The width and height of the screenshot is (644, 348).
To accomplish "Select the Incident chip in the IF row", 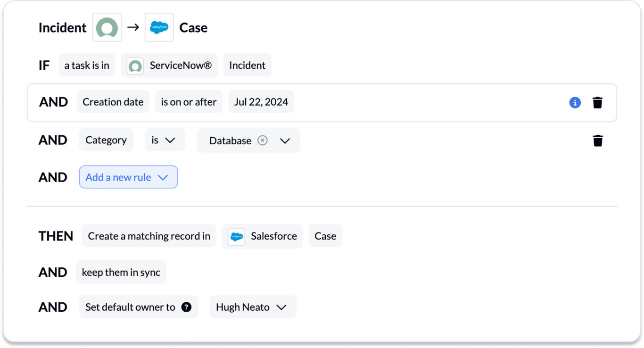I will [247, 65].
